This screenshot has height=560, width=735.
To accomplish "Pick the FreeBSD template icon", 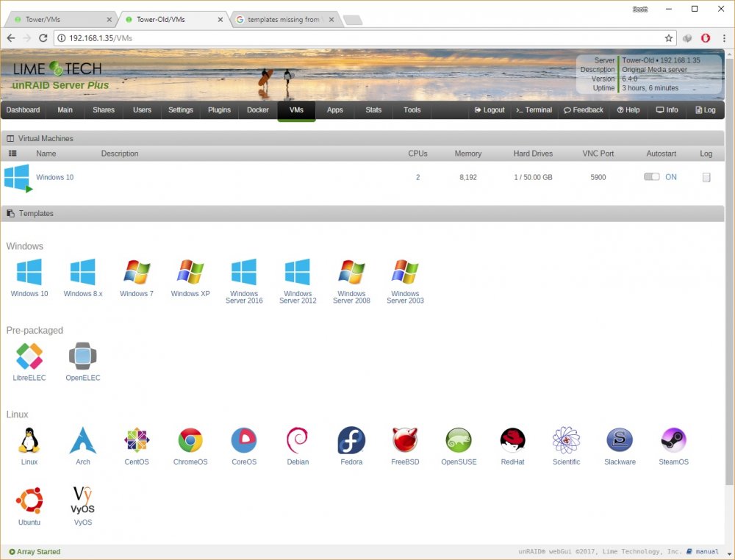I will click(405, 440).
